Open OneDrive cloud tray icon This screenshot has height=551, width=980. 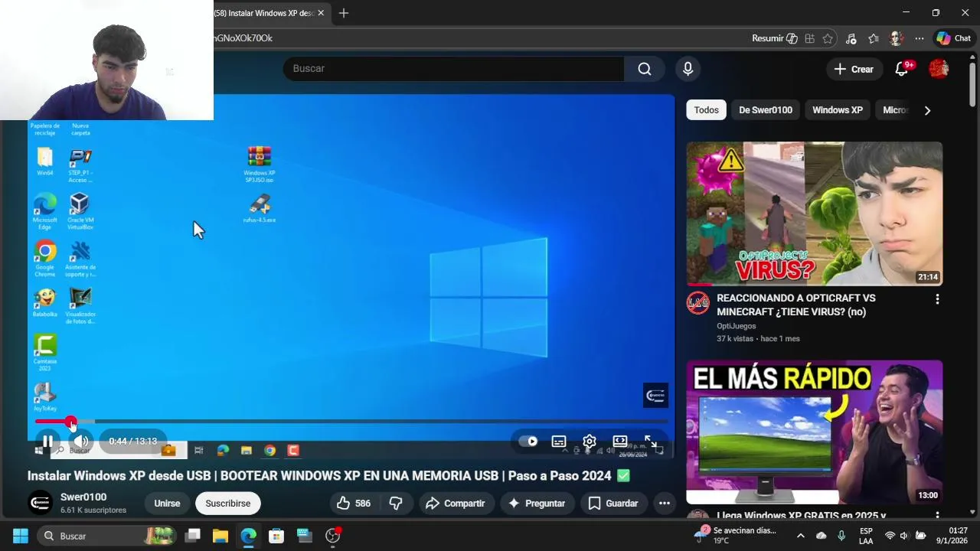[822, 536]
